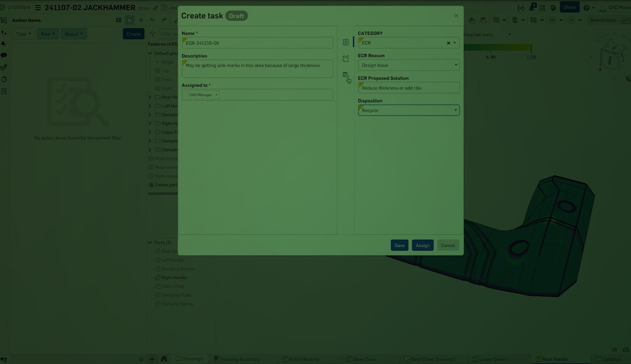Switch to the Housing Assembly tab
This screenshot has width=631, height=364.
tap(237, 359)
